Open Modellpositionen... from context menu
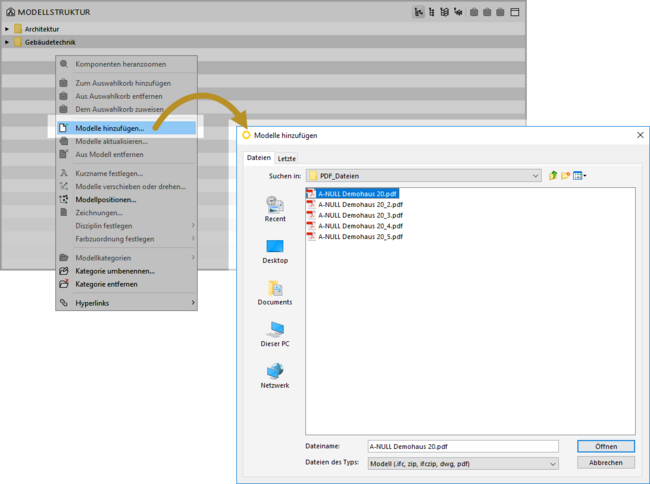This screenshot has height=484, width=650. (x=126, y=200)
